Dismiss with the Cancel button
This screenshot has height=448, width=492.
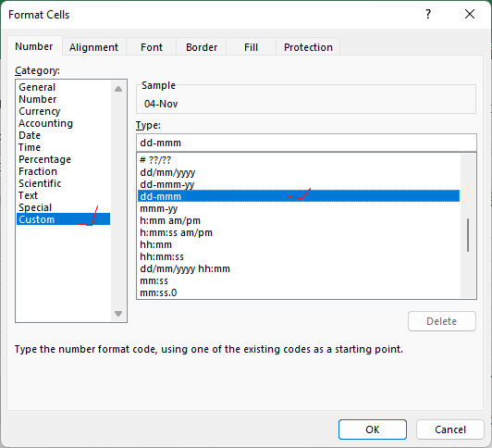click(450, 429)
